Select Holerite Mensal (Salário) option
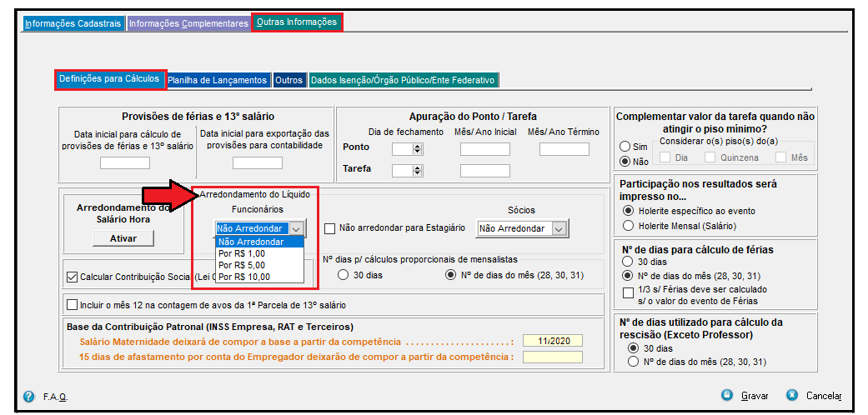Screen dimensions: 868x415 click(629, 226)
